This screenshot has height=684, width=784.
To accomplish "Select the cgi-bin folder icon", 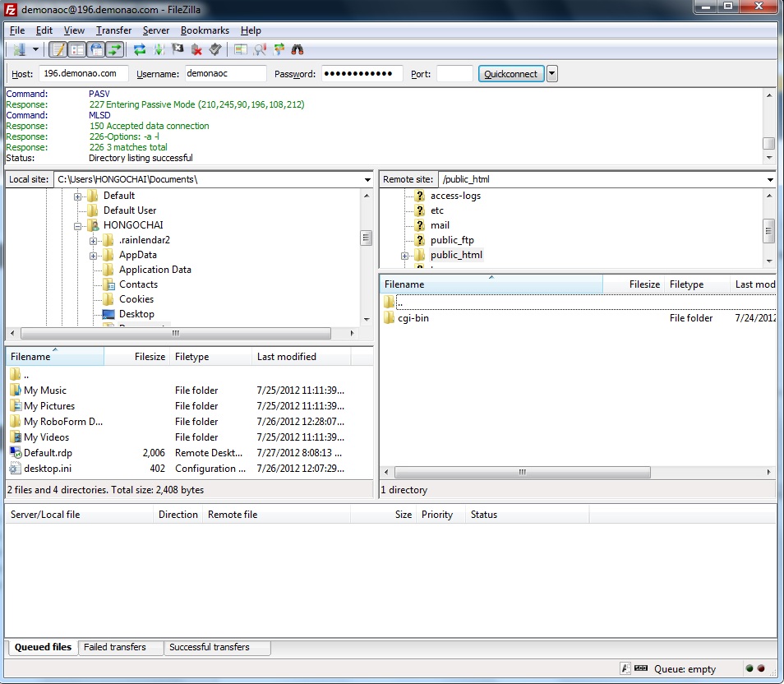I will (389, 317).
